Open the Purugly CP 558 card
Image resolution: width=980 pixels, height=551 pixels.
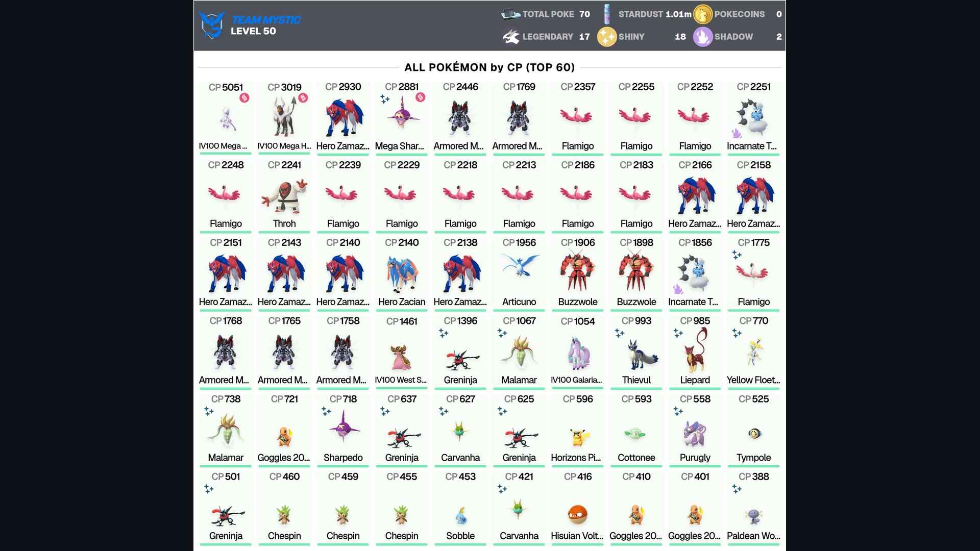point(695,430)
